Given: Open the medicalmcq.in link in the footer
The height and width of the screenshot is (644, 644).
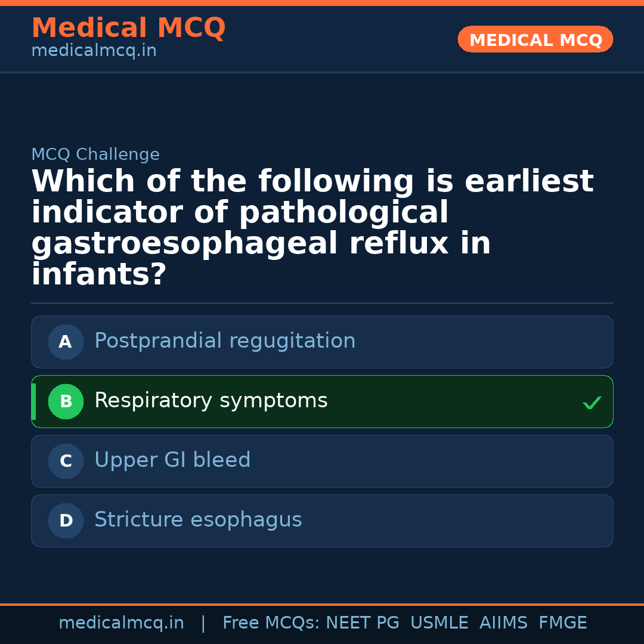Looking at the screenshot, I should 121,623.
